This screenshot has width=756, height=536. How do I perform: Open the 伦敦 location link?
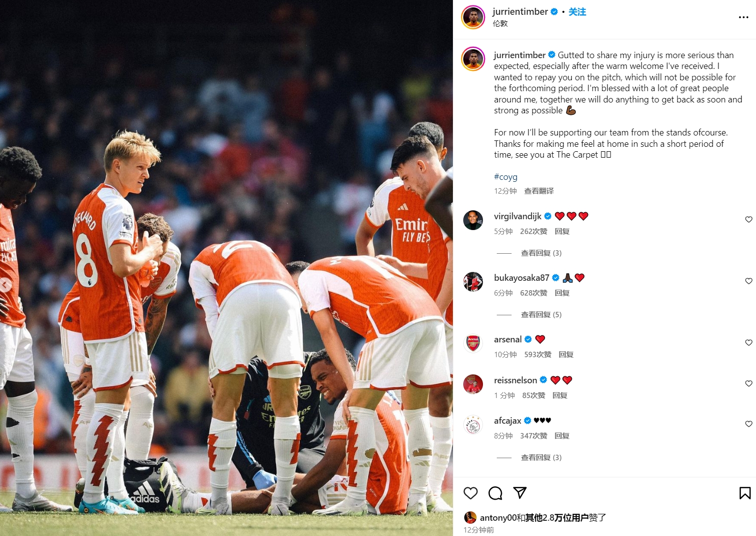pos(500,24)
